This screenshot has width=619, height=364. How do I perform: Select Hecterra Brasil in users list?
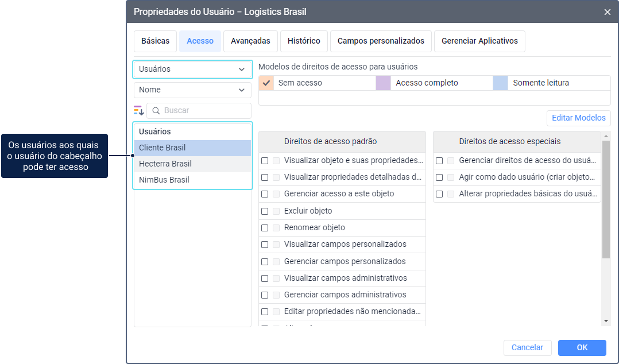tap(193, 164)
